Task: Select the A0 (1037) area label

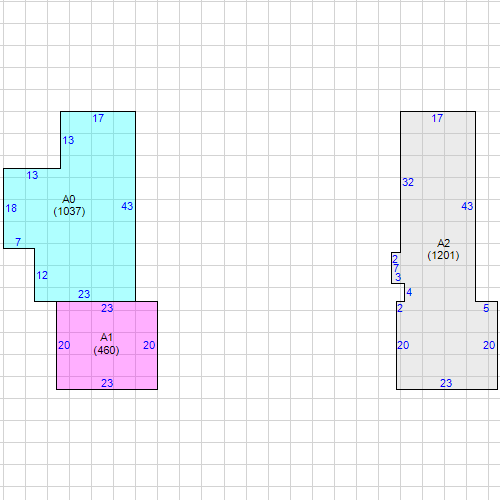Action: (x=69, y=205)
